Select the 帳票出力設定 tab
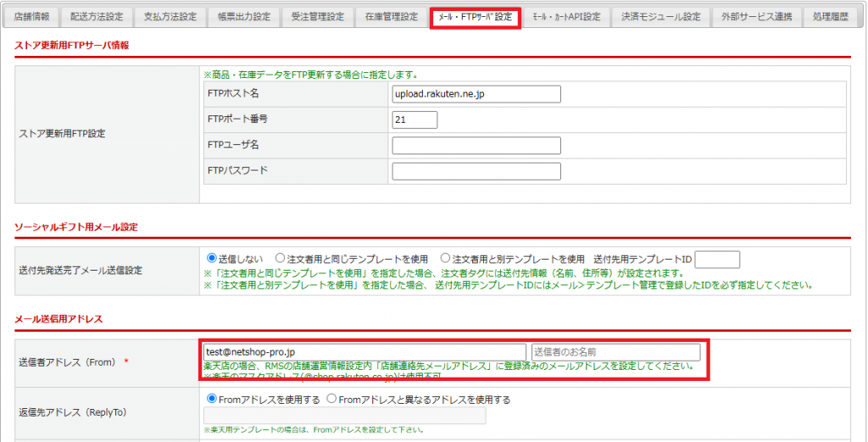This screenshot has height=442, width=868. point(244,17)
